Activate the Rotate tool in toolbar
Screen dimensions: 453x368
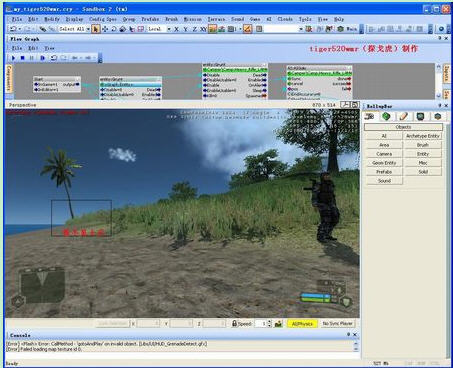[x=114, y=29]
